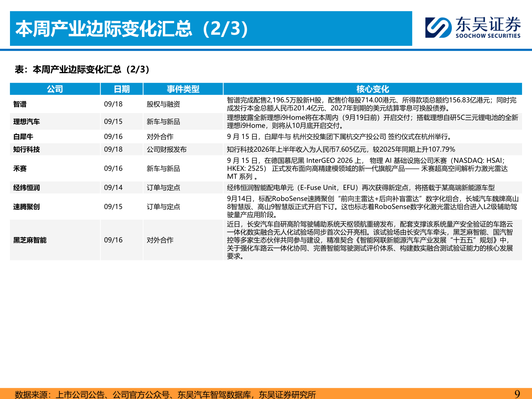Click the 理想i9Home delivery description text
This screenshot has width=532, height=399.
[372, 122]
